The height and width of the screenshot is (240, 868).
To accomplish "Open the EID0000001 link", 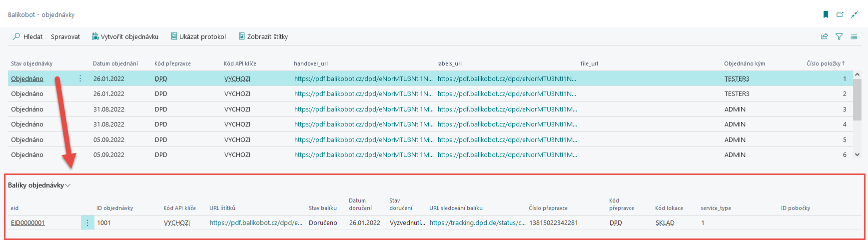I will point(28,223).
